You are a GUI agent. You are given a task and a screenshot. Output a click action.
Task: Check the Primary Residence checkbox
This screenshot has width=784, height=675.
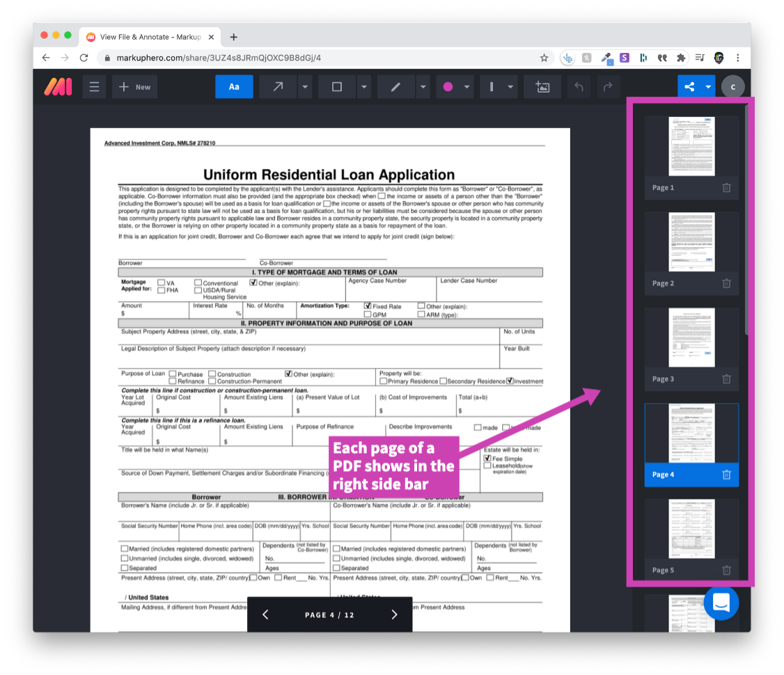click(x=383, y=381)
